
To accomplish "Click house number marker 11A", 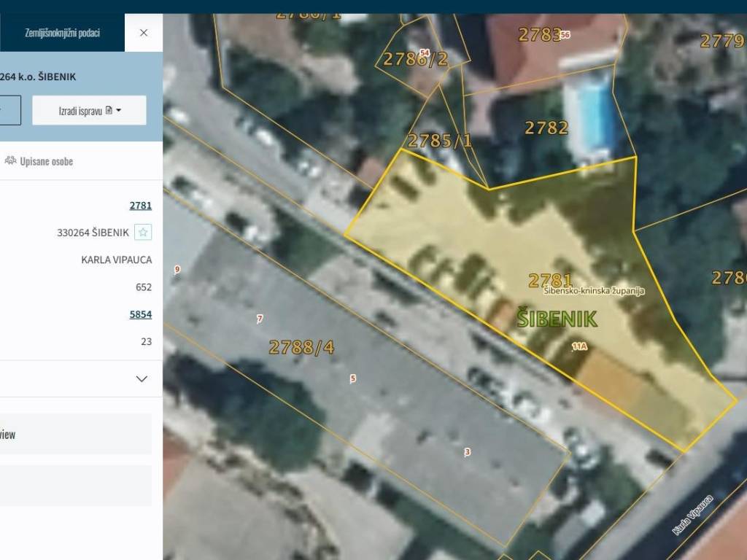I will (579, 347).
